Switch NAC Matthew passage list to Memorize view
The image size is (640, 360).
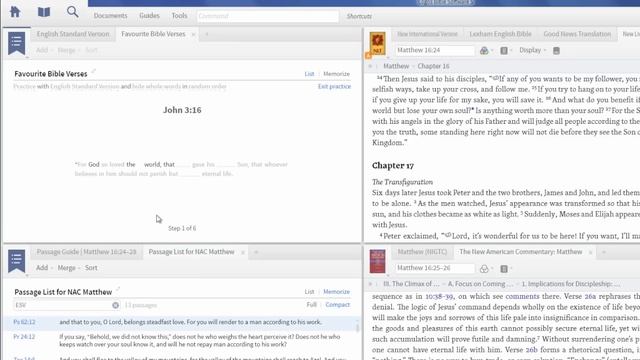(x=336, y=292)
